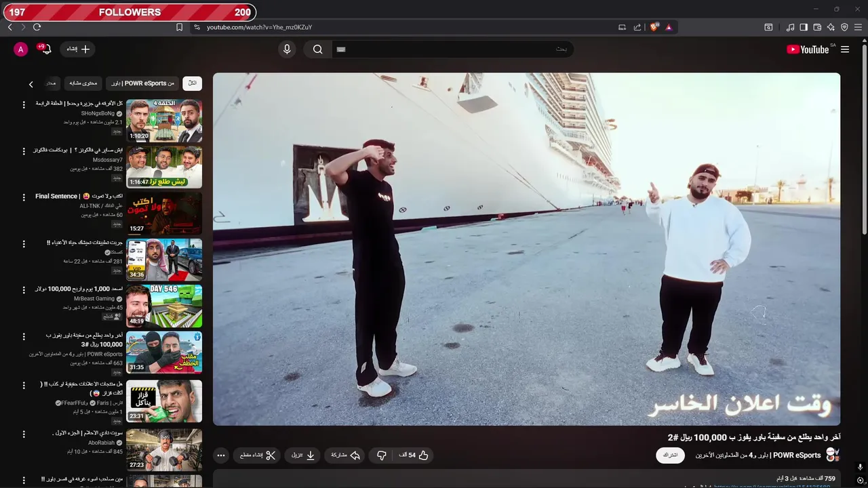The width and height of the screenshot is (868, 488).
Task: Open options menu for MrBeast Gaming video
Action: [24, 289]
